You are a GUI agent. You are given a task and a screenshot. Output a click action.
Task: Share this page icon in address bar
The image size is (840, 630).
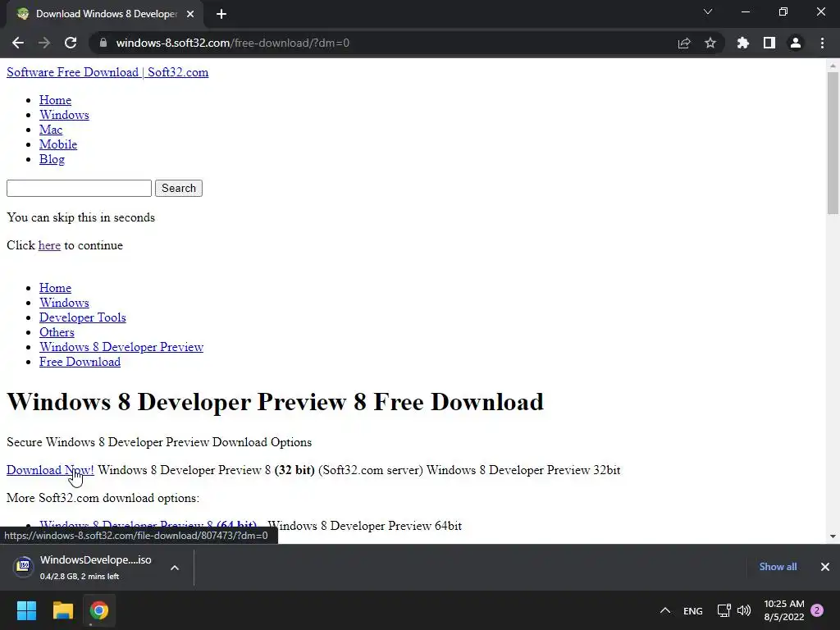[x=684, y=43]
